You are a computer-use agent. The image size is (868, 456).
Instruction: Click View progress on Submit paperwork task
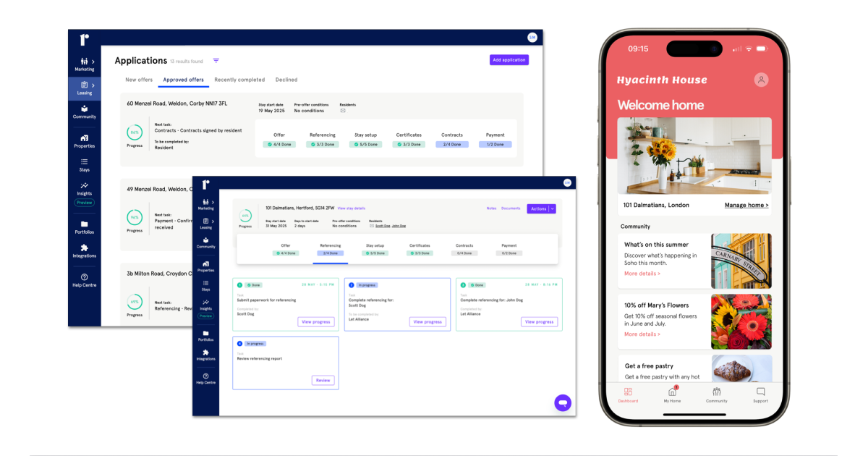coord(316,321)
